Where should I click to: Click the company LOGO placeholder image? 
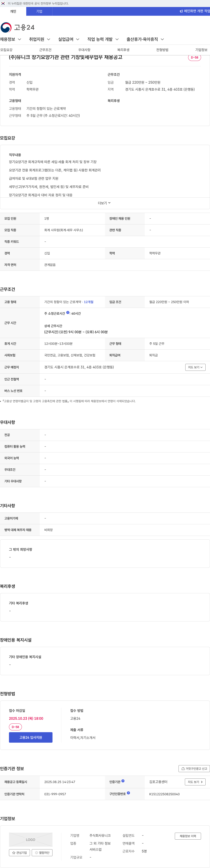[31, 839]
